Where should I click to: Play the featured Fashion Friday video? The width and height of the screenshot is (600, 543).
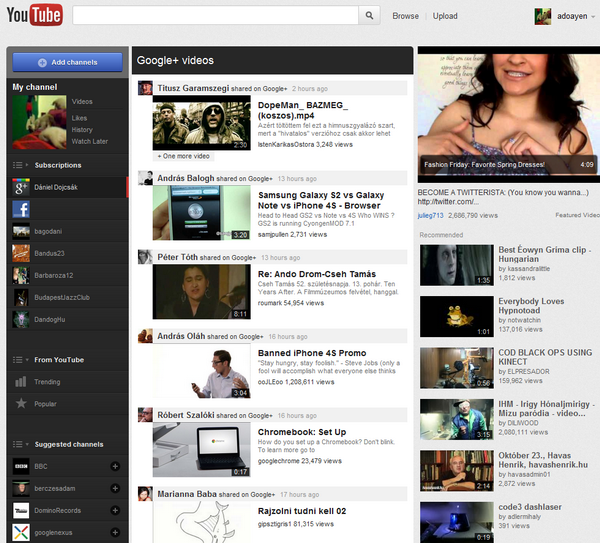pyautogui.click(x=509, y=115)
